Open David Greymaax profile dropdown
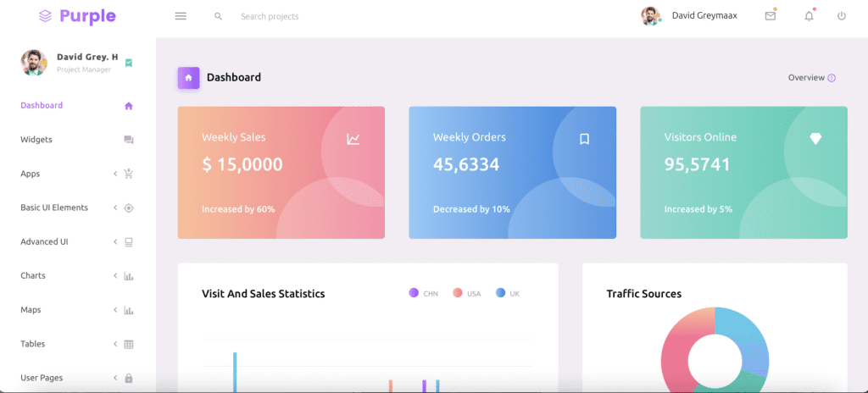Screen dimensions: 868x393 pyautogui.click(x=704, y=16)
